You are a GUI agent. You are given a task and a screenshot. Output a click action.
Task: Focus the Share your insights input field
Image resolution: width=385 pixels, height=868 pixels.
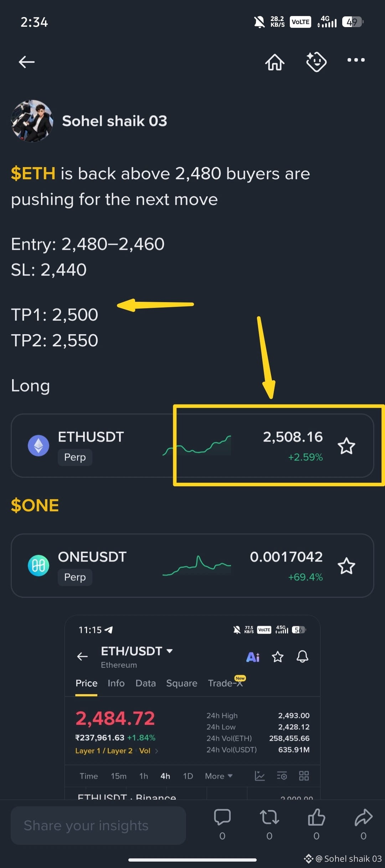tap(98, 826)
